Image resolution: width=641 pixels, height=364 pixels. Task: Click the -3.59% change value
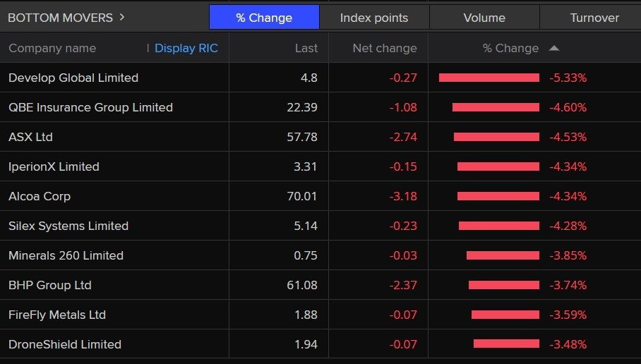click(568, 315)
